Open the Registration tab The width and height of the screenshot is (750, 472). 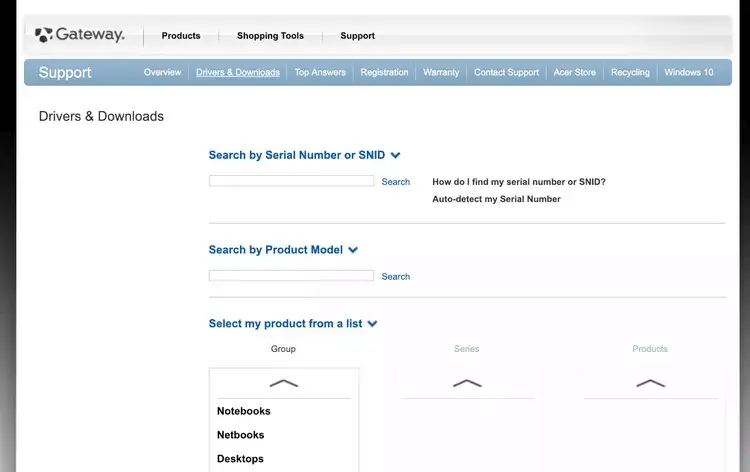pos(385,72)
